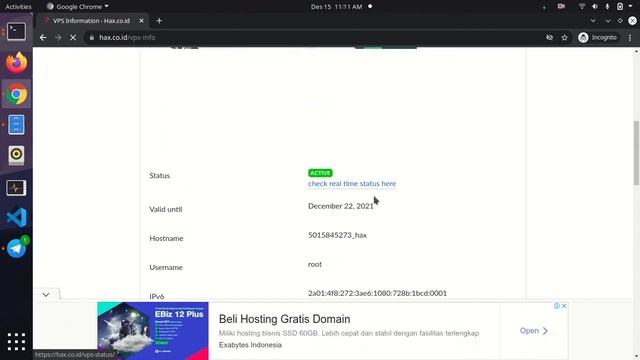This screenshot has height=360, width=640.
Task: Open system menu dropdown arrow in top bar
Action: 631,7
